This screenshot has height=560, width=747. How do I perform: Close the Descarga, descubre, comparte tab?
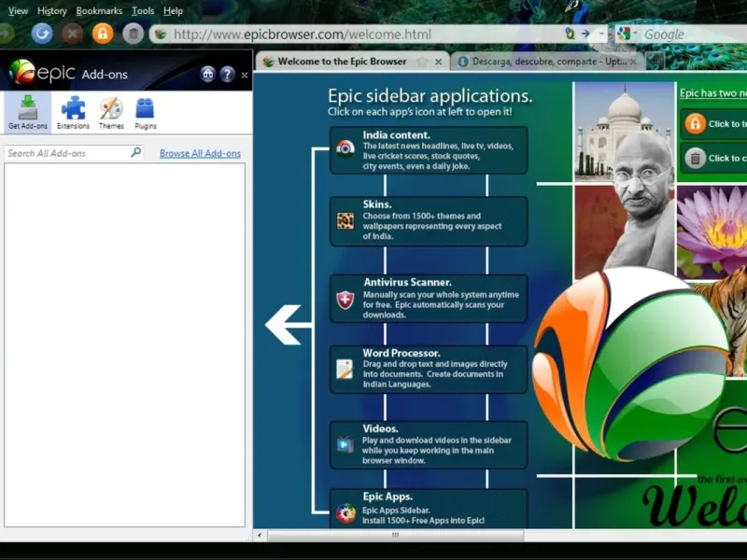(633, 62)
